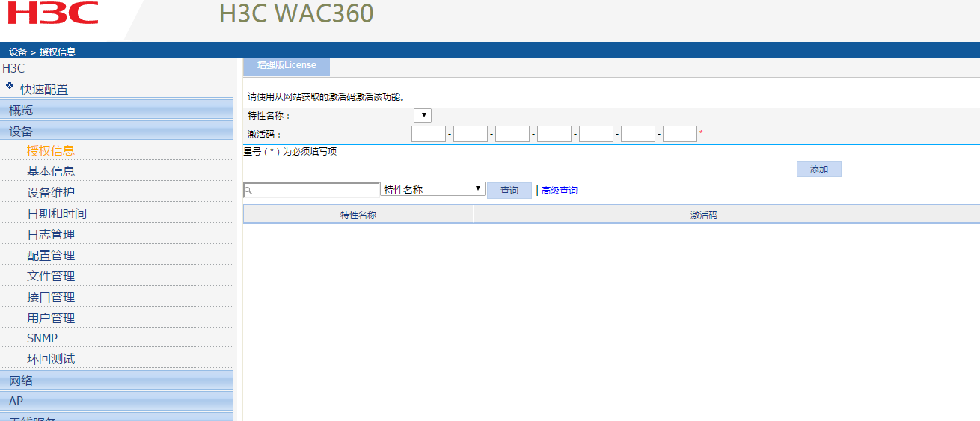Focus the first 激活码 segment field
This screenshot has height=421, width=980.
[x=429, y=134]
